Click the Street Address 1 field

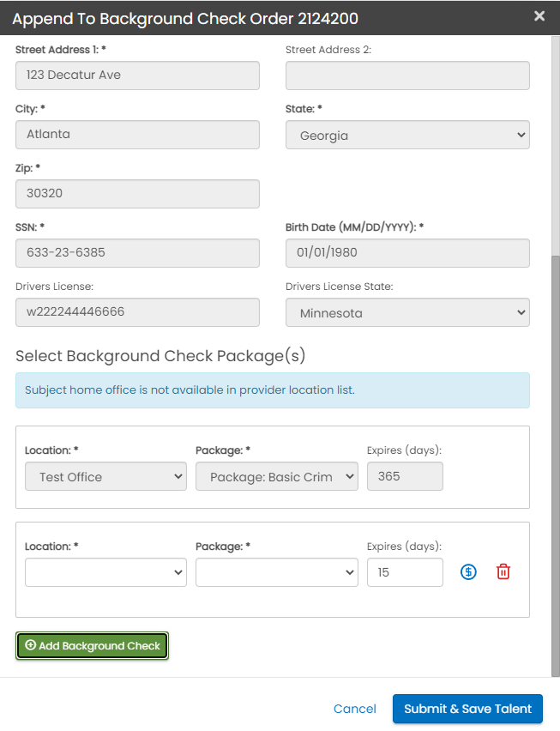click(x=137, y=76)
